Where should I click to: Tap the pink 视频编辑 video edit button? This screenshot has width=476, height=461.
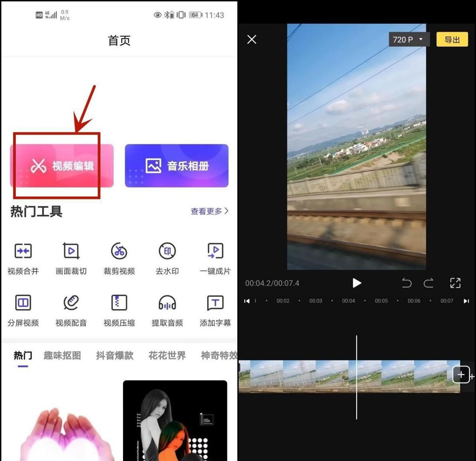coord(62,166)
